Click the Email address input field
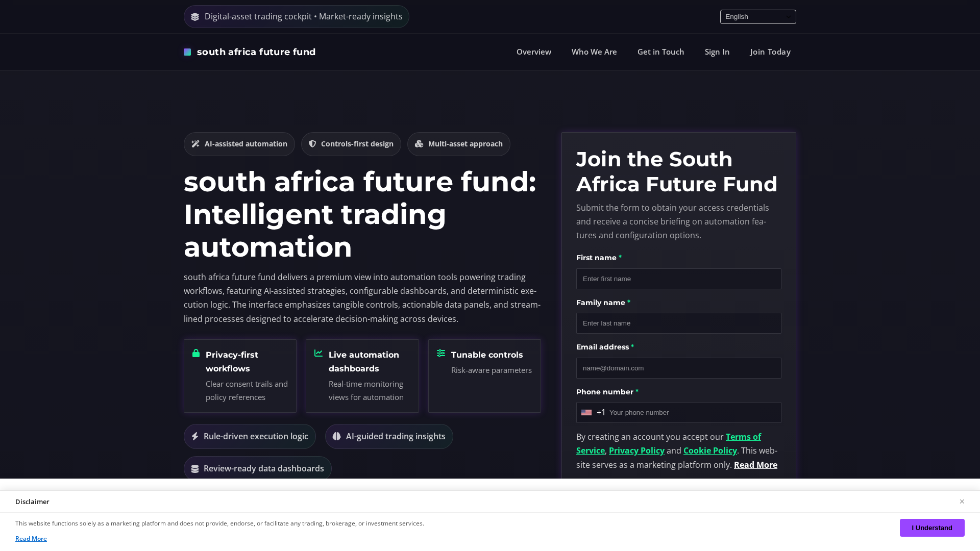 [679, 368]
